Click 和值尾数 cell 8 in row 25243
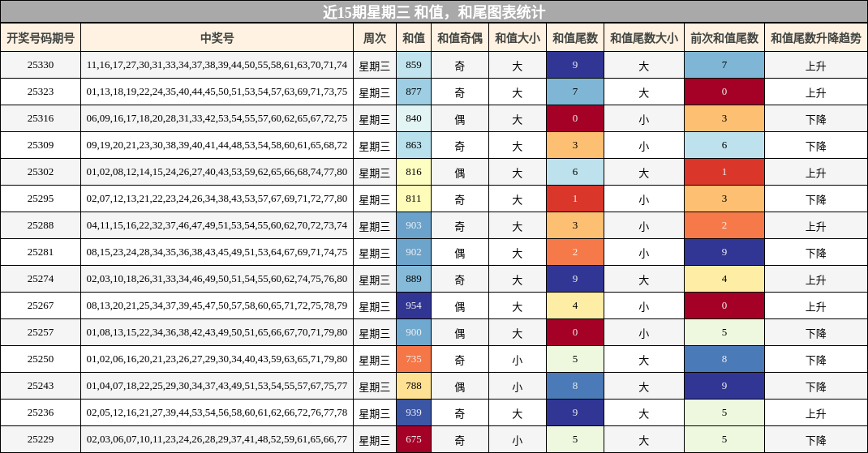The width and height of the screenshot is (868, 453). pyautogui.click(x=574, y=386)
